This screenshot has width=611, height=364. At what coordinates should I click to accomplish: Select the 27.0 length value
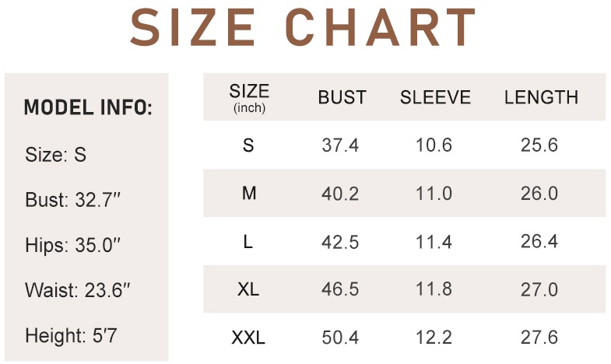click(539, 290)
